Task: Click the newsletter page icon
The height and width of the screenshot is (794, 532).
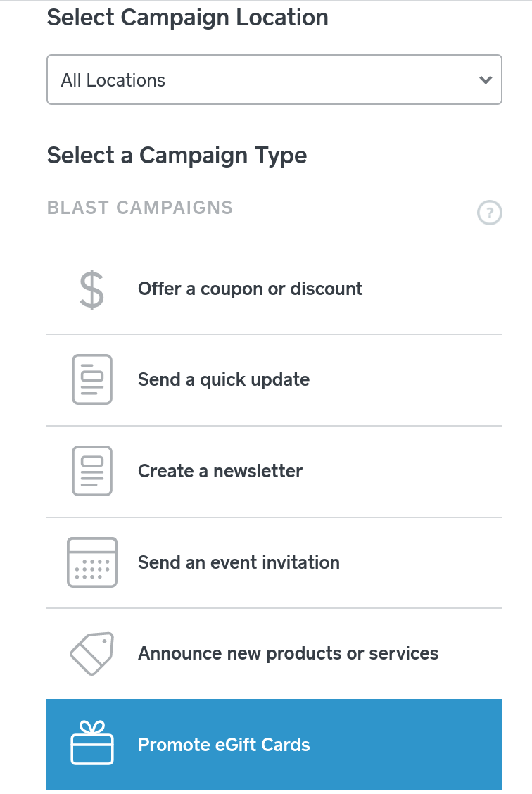Action: [91, 471]
